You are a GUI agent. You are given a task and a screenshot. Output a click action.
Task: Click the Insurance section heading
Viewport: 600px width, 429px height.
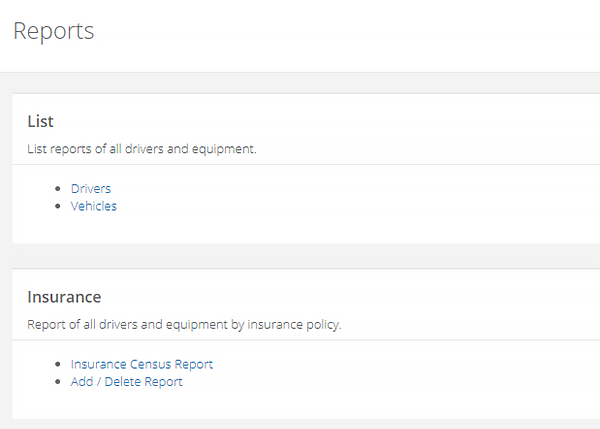[x=64, y=297]
